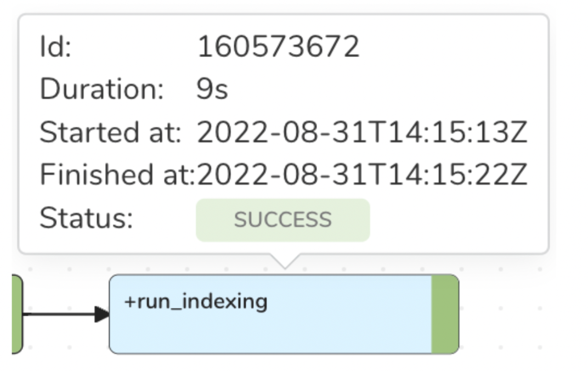
Task: Click the empty blue area below run_indexing text
Action: tap(269, 332)
